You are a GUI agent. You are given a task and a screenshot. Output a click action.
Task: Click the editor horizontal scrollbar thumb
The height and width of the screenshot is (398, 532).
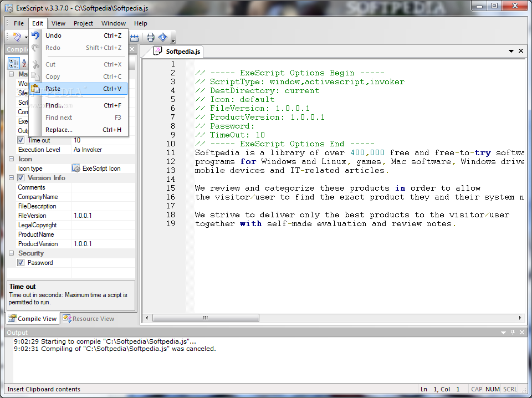(x=206, y=318)
